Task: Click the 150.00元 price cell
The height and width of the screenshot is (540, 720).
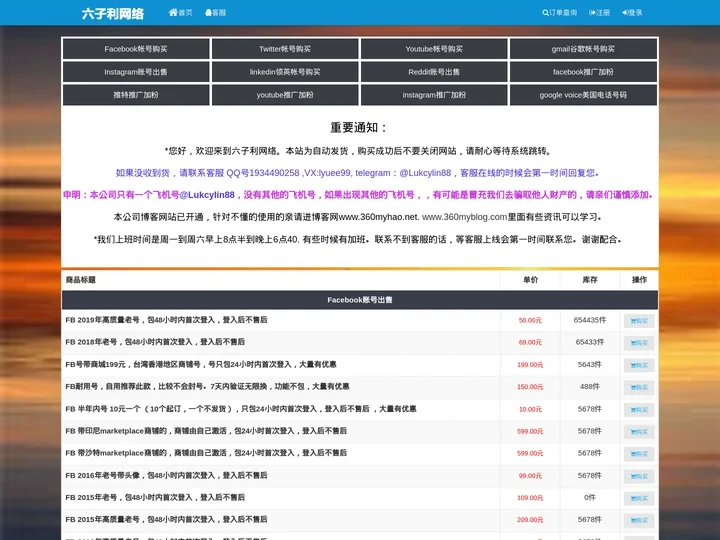Action: click(530, 387)
